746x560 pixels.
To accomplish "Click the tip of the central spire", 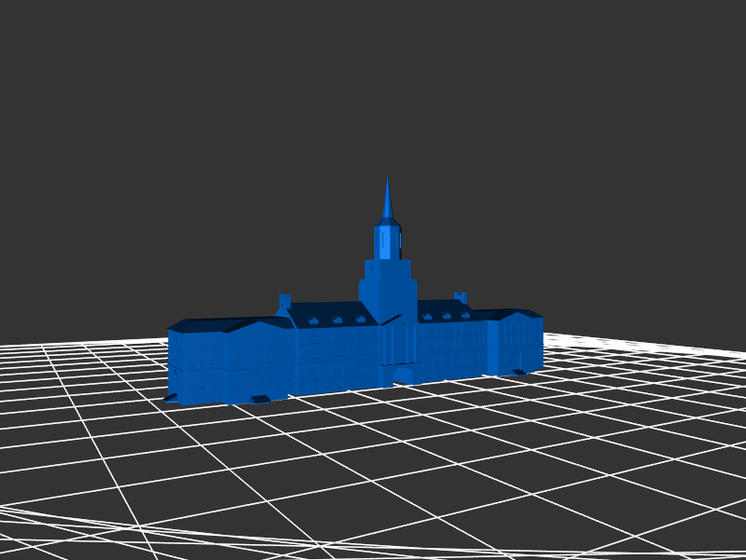I will click(x=387, y=181).
